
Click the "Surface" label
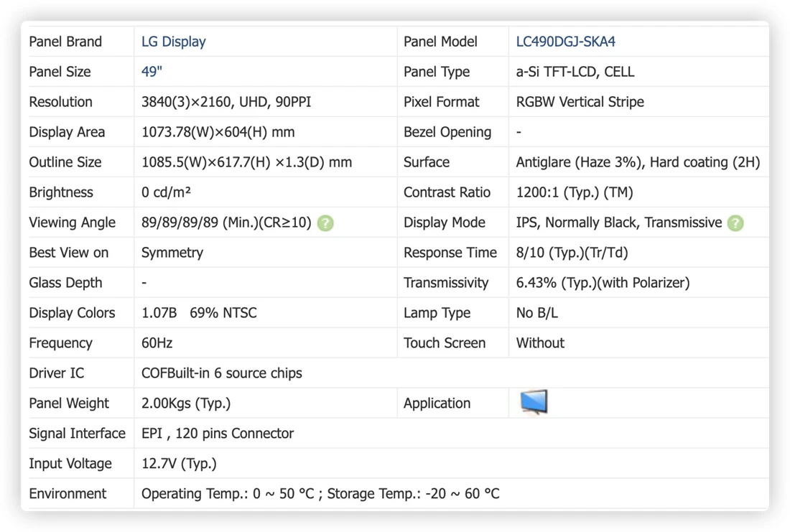click(426, 162)
